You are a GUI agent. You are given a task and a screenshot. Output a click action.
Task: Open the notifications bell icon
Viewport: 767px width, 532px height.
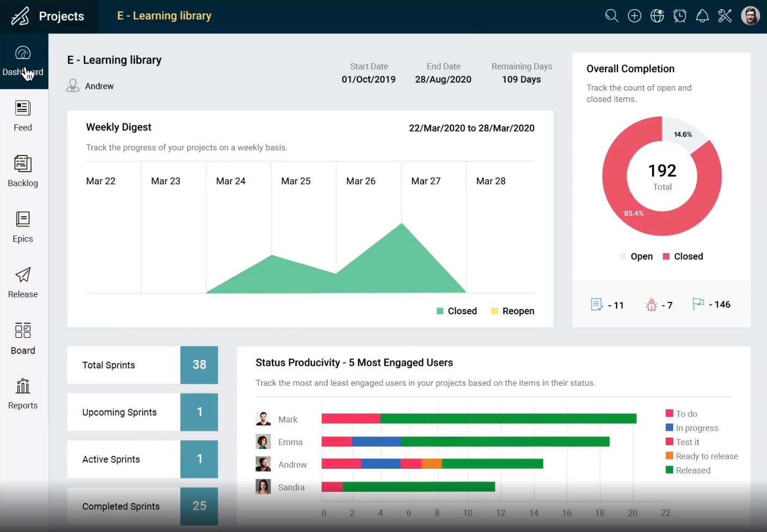click(x=702, y=16)
